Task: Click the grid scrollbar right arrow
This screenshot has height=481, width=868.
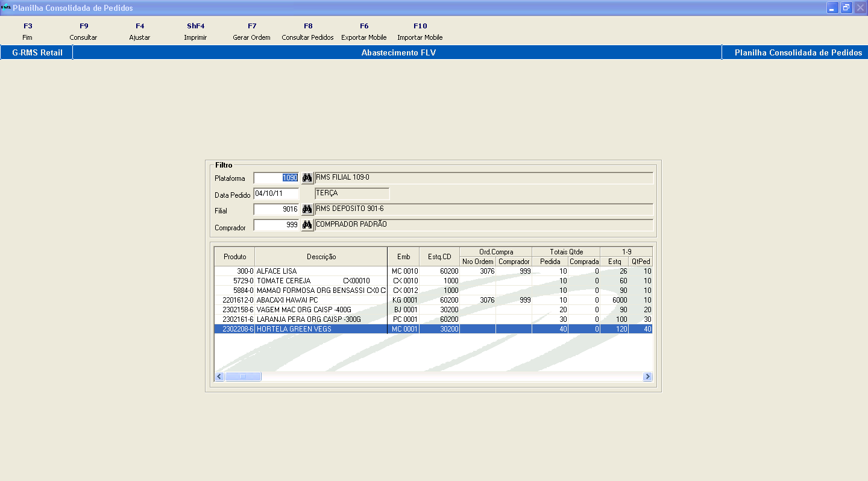Action: (647, 377)
